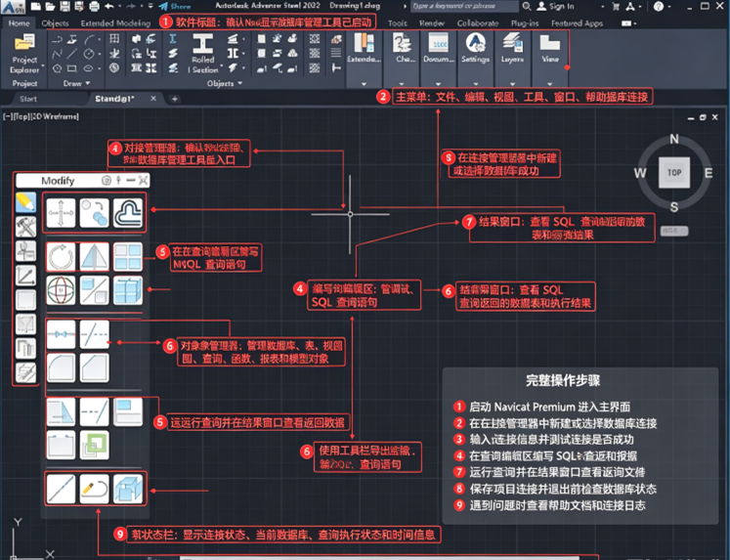
Task: Pick the Polygon tool in Draw panel
Action: coord(57,68)
